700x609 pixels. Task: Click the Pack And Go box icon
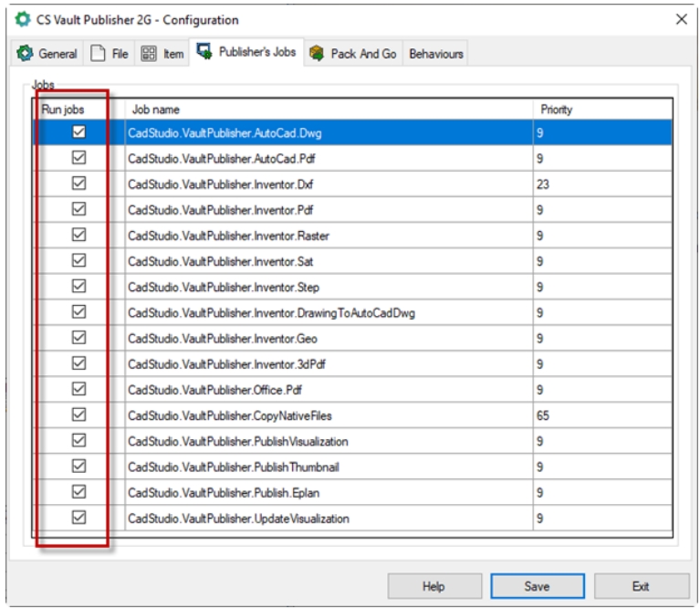[317, 54]
